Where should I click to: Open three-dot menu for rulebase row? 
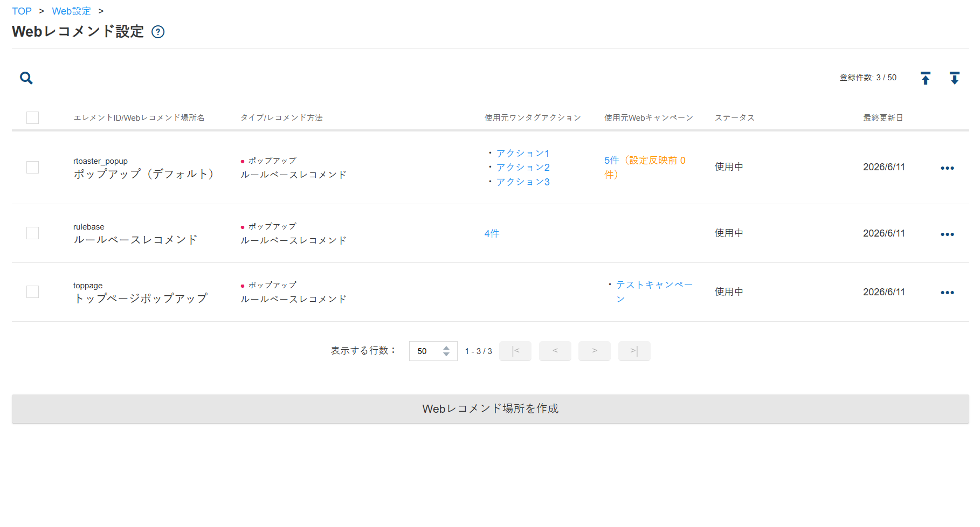tap(947, 234)
